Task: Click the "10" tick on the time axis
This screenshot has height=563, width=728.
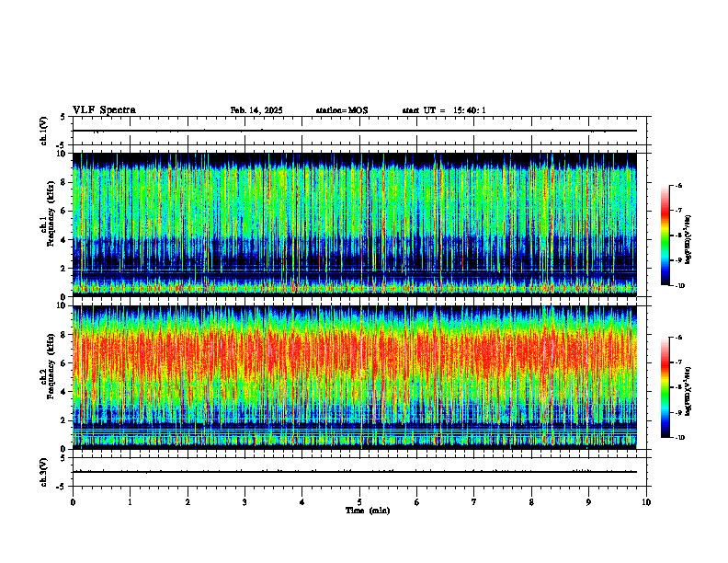Action: 646,502
